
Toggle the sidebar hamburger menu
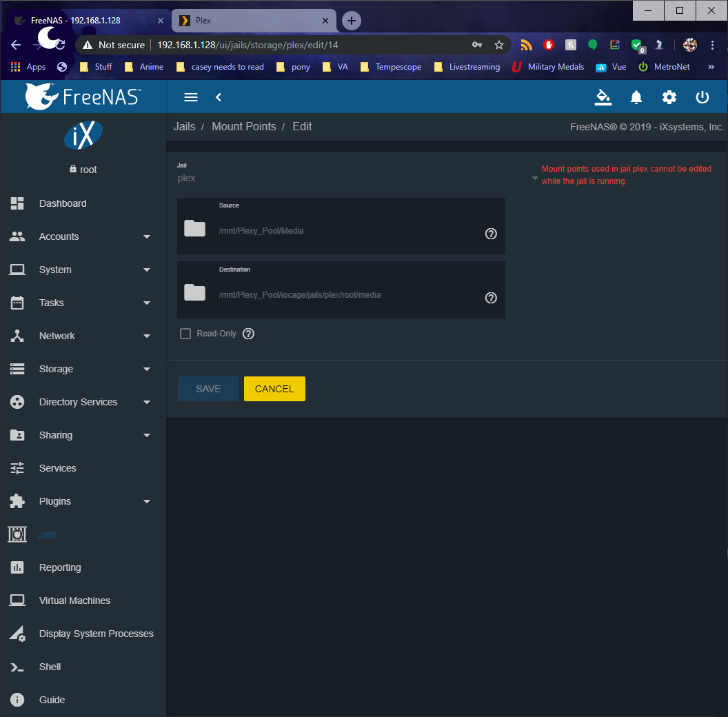[x=191, y=97]
